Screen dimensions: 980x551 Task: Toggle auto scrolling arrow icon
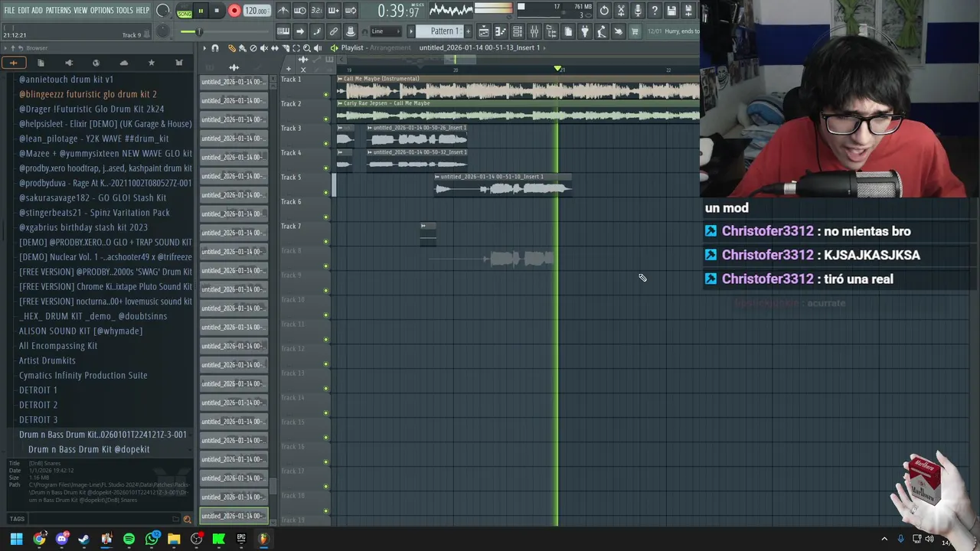click(299, 31)
